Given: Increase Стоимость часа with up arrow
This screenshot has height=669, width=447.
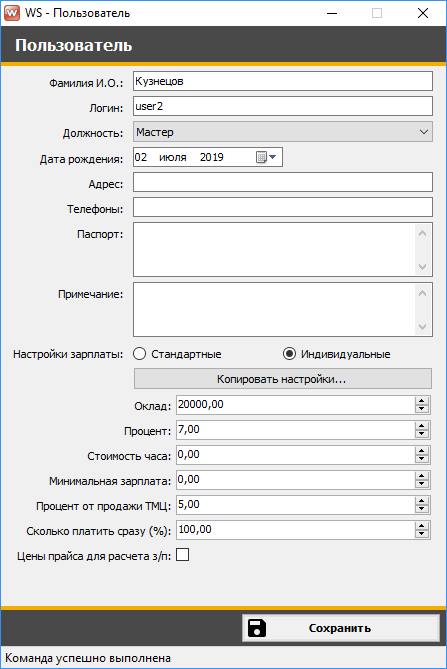Looking at the screenshot, I should (421, 451).
